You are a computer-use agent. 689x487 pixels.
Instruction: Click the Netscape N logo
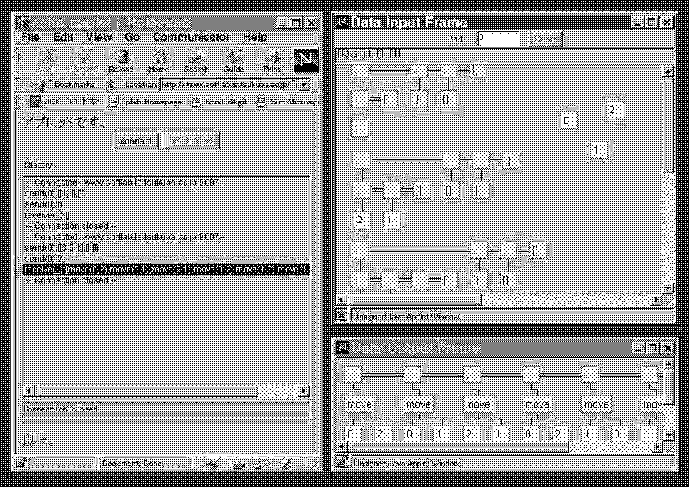[x=305, y=60]
